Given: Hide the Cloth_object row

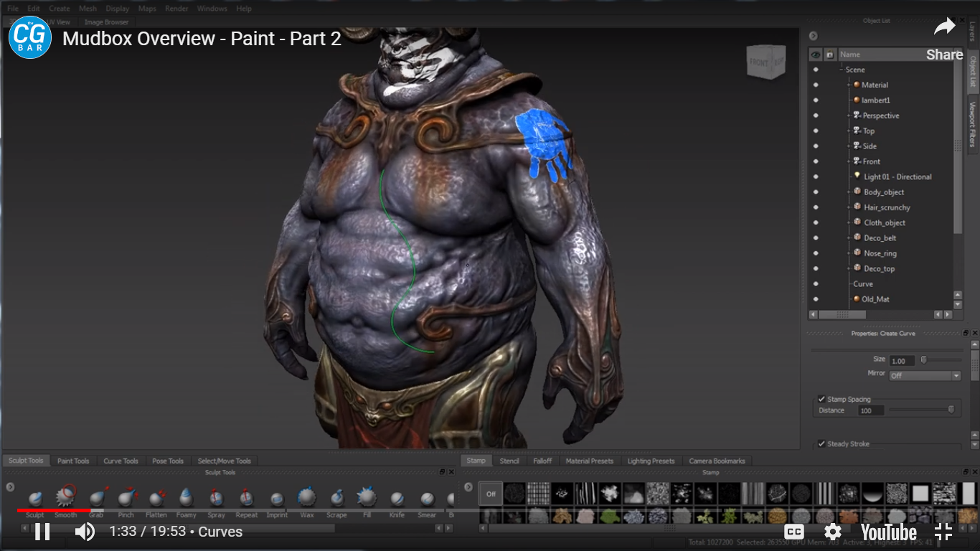Looking at the screenshot, I should pos(815,223).
